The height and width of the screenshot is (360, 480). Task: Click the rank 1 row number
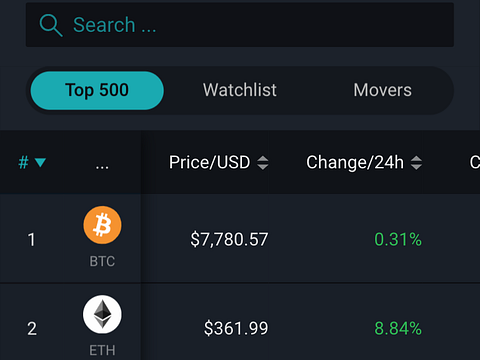pyautogui.click(x=31, y=240)
